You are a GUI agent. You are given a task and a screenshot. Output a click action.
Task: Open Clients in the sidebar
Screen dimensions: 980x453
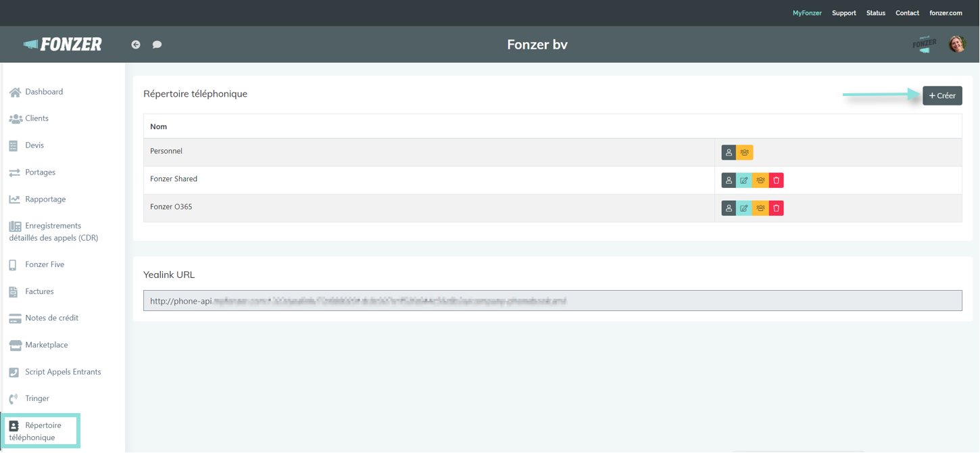pyautogui.click(x=29, y=118)
